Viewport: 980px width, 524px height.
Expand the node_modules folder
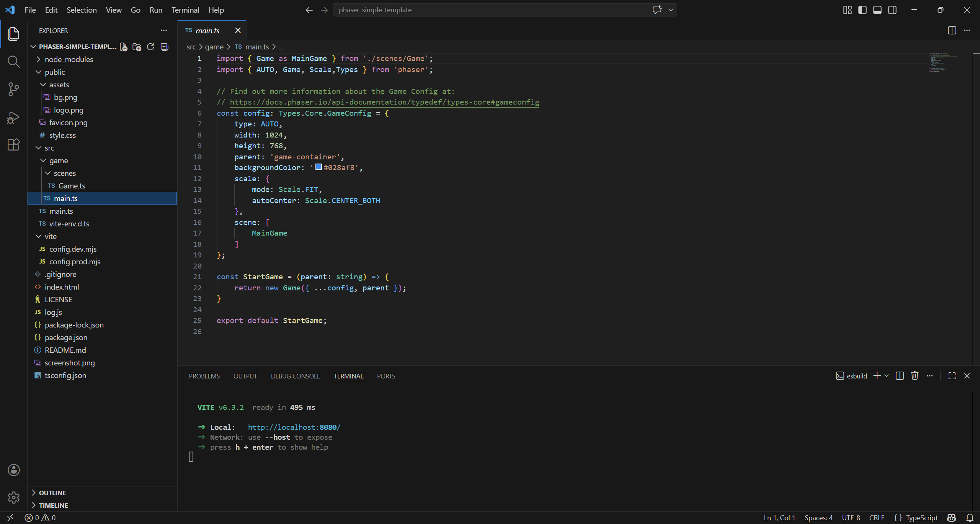69,59
